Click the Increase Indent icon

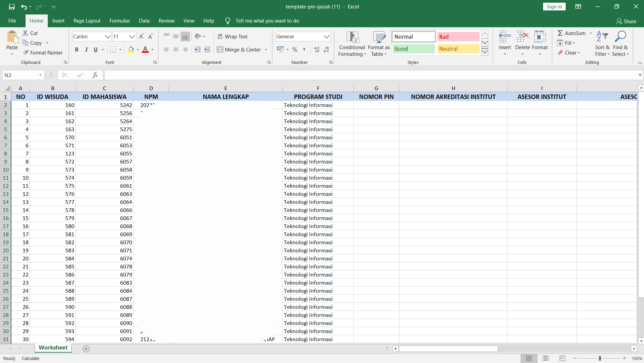[x=207, y=49]
